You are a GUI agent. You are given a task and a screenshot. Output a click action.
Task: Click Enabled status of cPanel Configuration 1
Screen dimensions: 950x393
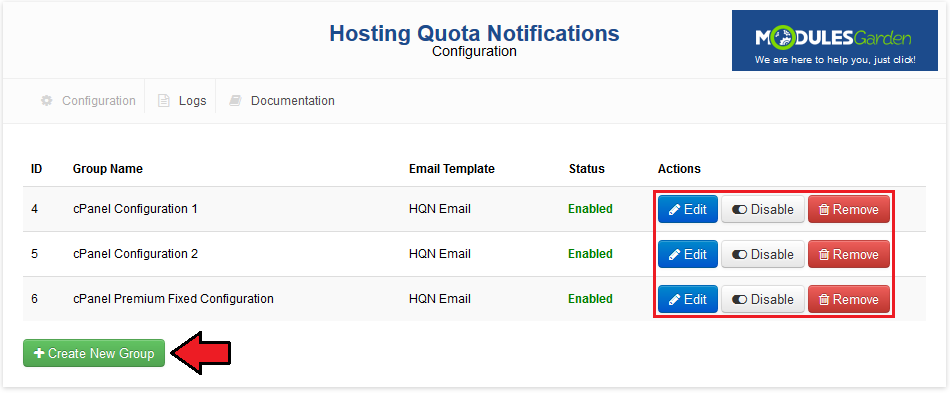click(x=590, y=209)
